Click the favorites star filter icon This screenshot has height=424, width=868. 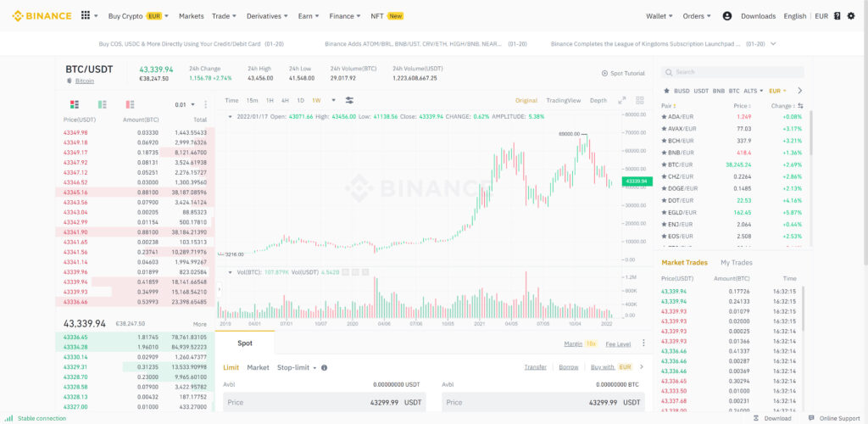(x=666, y=90)
